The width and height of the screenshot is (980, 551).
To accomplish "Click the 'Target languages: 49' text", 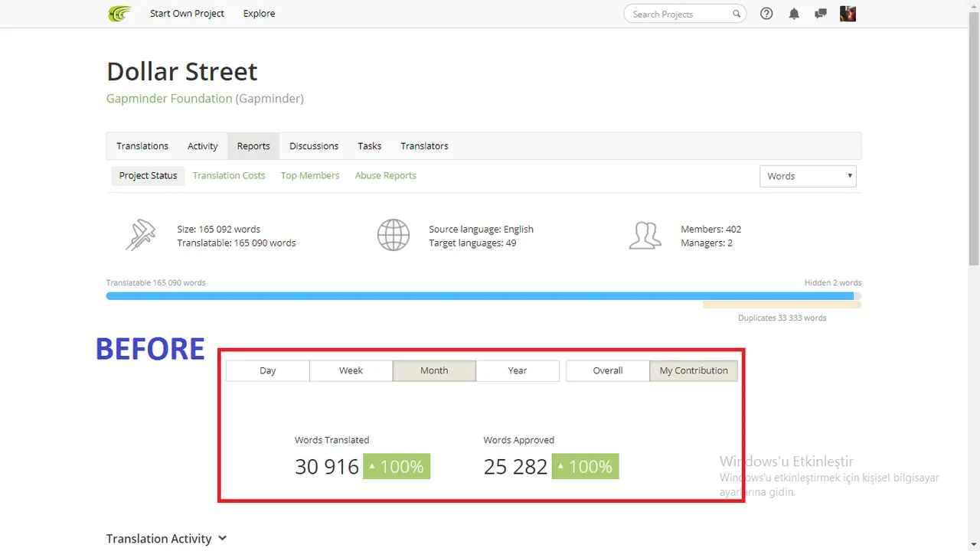I will coord(472,243).
